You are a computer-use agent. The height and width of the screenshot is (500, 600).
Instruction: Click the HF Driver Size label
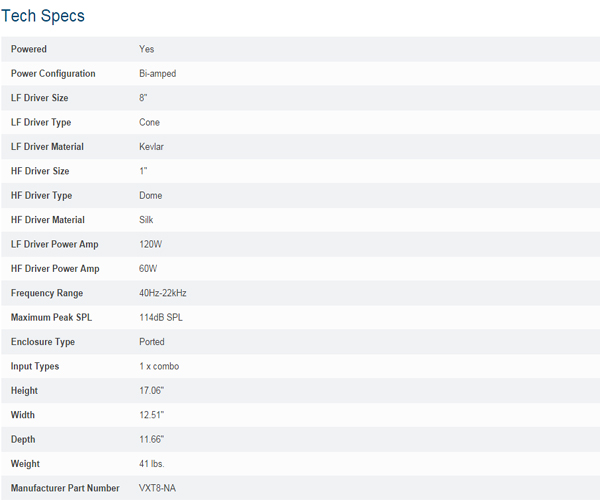pos(40,171)
